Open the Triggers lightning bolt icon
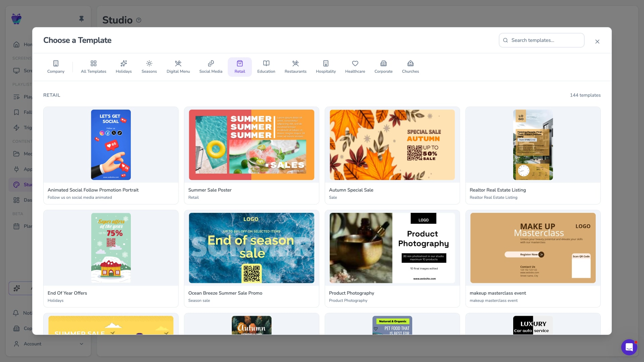This screenshot has height=362, width=644. pos(16,128)
